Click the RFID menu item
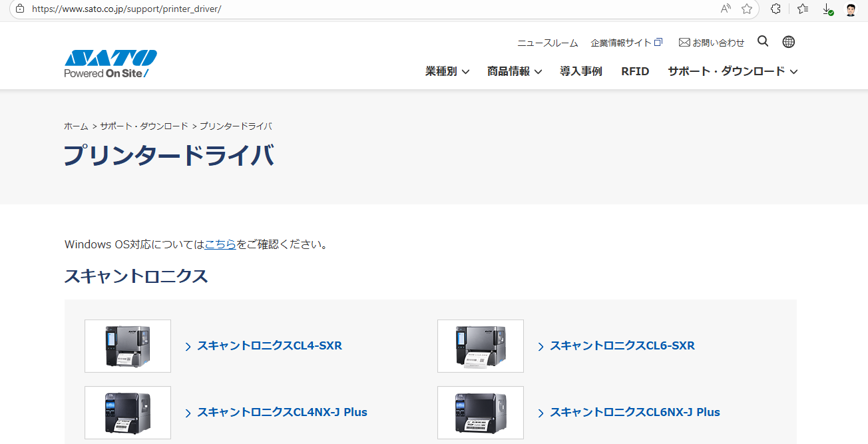This screenshot has height=444, width=868. coord(634,71)
